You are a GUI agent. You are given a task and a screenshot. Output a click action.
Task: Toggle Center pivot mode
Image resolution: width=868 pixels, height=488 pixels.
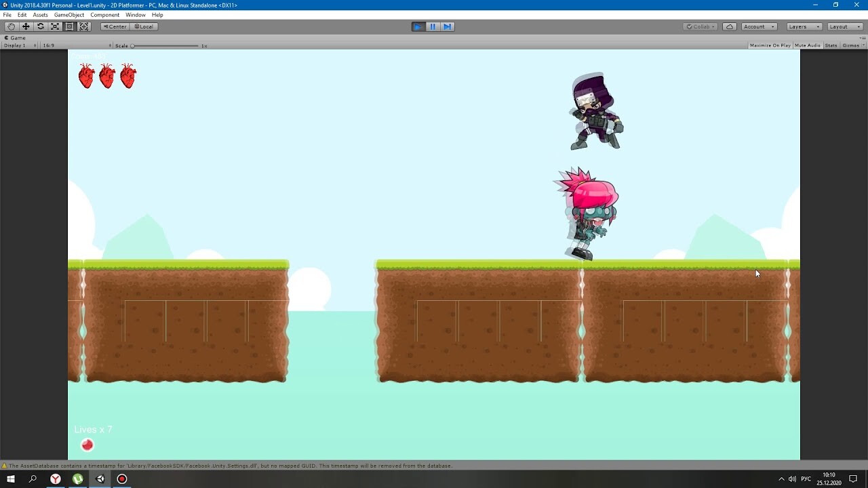(114, 26)
